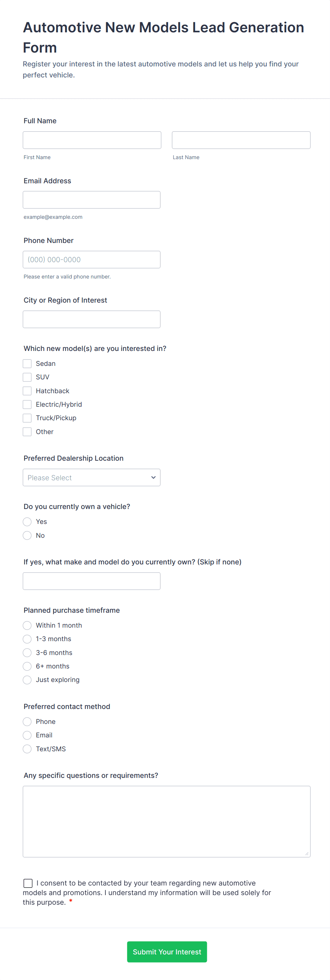The width and height of the screenshot is (330, 980).
Task: Click the Last Name input field
Action: [241, 140]
